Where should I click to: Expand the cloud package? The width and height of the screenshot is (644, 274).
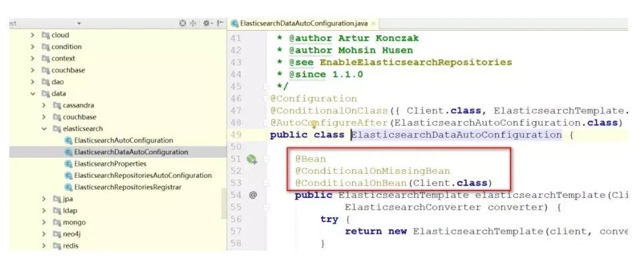(x=33, y=35)
